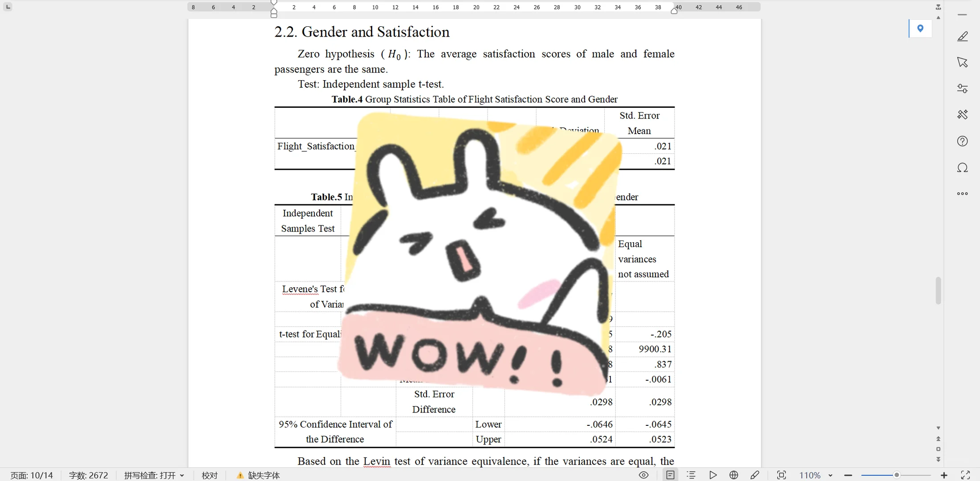980x481 pixels.
Task: Open the web layout globe view icon
Action: [733, 475]
